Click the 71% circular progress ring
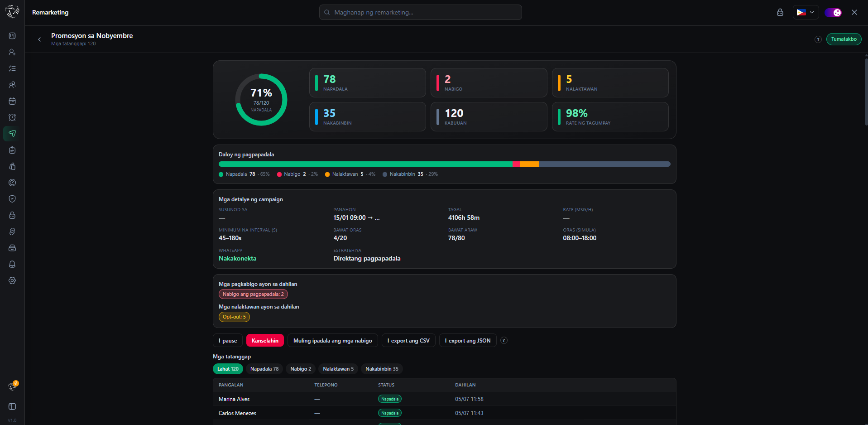The image size is (868, 425). [261, 100]
